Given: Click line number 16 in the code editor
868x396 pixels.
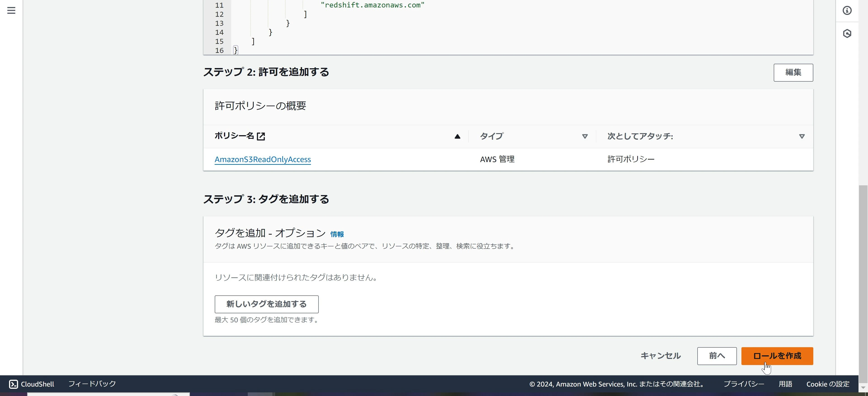Looking at the screenshot, I should click(x=219, y=51).
